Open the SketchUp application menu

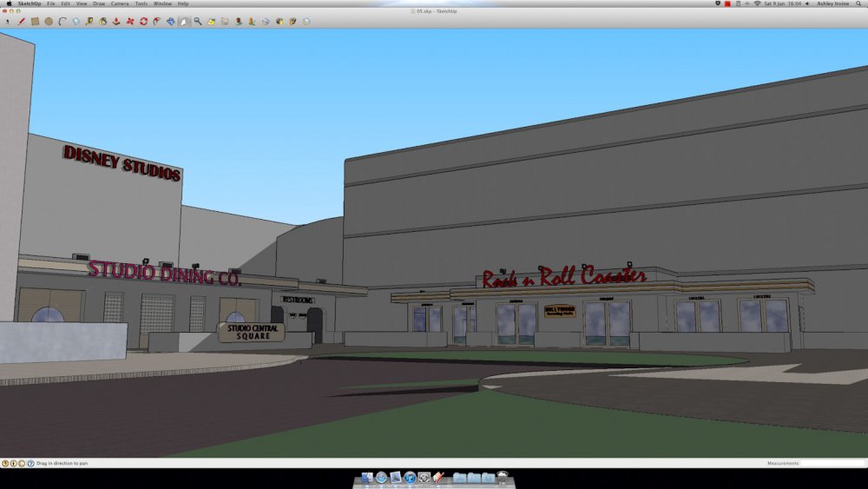coord(30,3)
